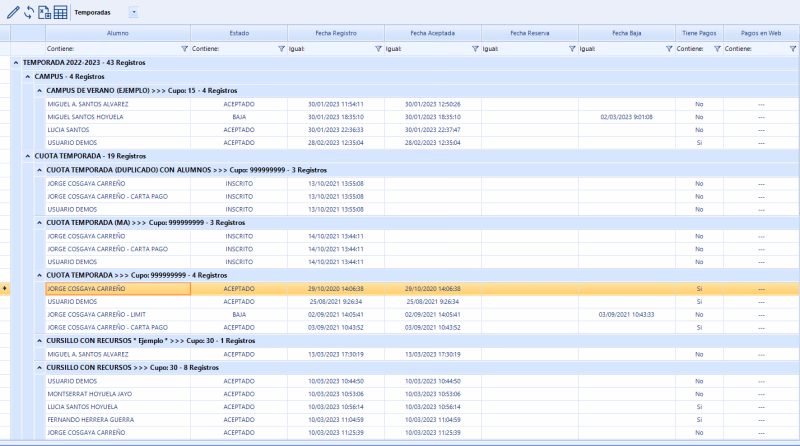
Task: Collapse the TEMPORADA 2022-2023 group
Action: click(x=15, y=62)
